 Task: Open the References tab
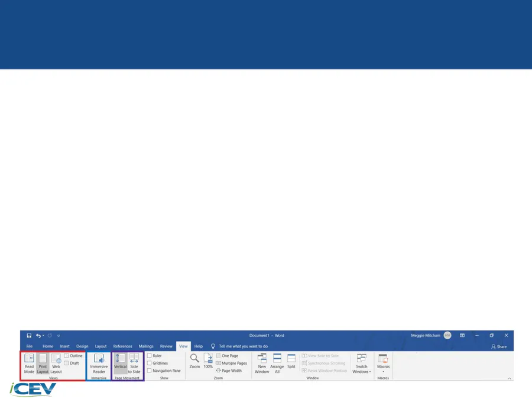(x=122, y=346)
